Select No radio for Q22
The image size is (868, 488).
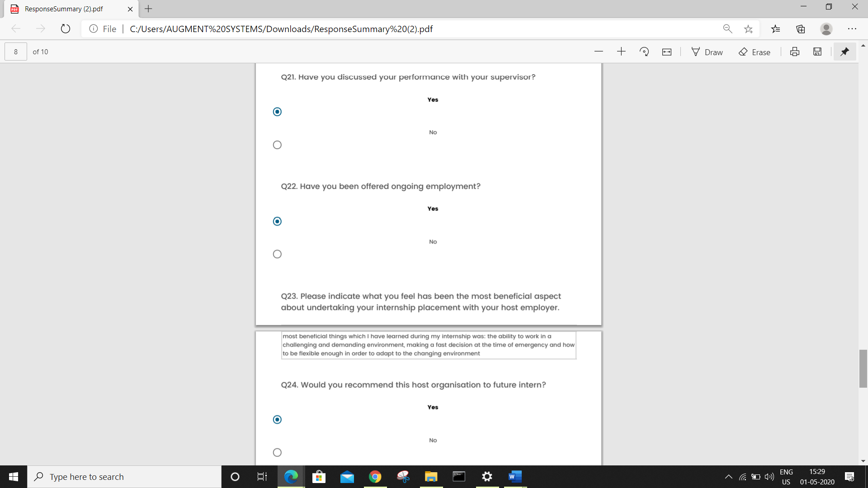tap(277, 254)
